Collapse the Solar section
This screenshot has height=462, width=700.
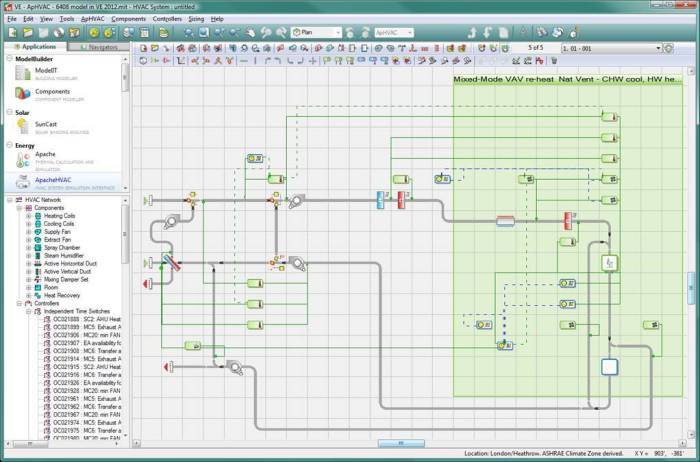click(x=9, y=112)
